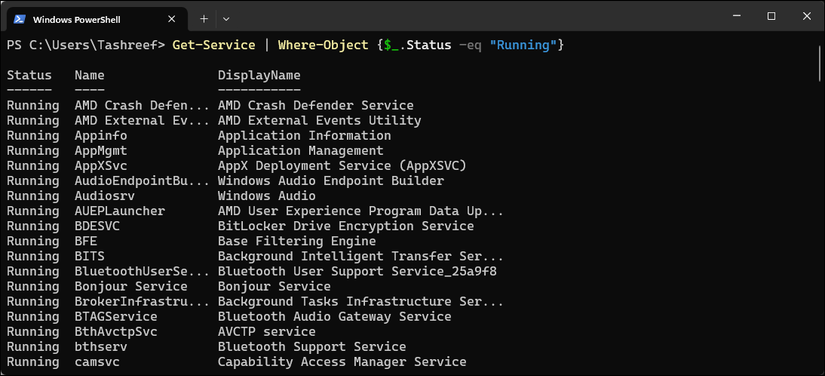Maximize the terminal window
The height and width of the screenshot is (376, 825).
point(771,16)
